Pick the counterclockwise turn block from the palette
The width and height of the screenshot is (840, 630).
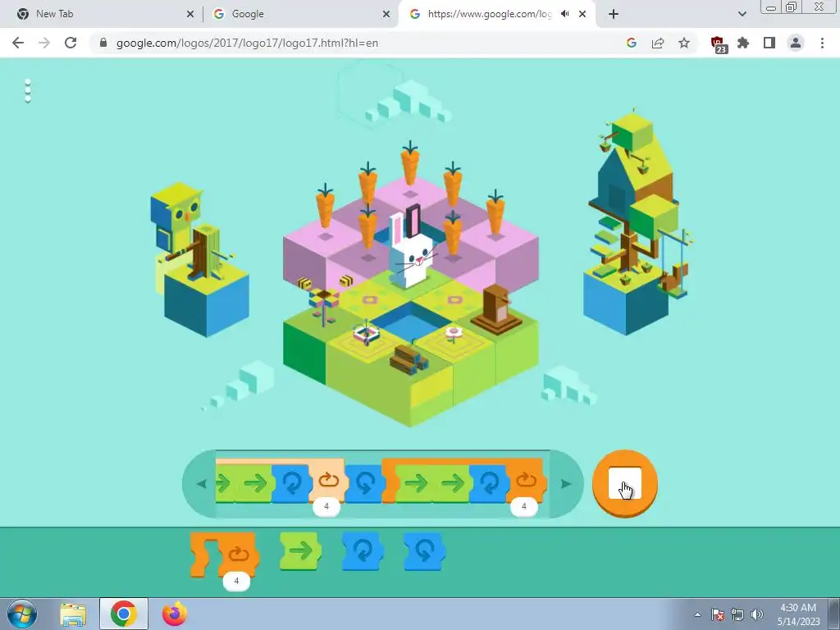424,550
